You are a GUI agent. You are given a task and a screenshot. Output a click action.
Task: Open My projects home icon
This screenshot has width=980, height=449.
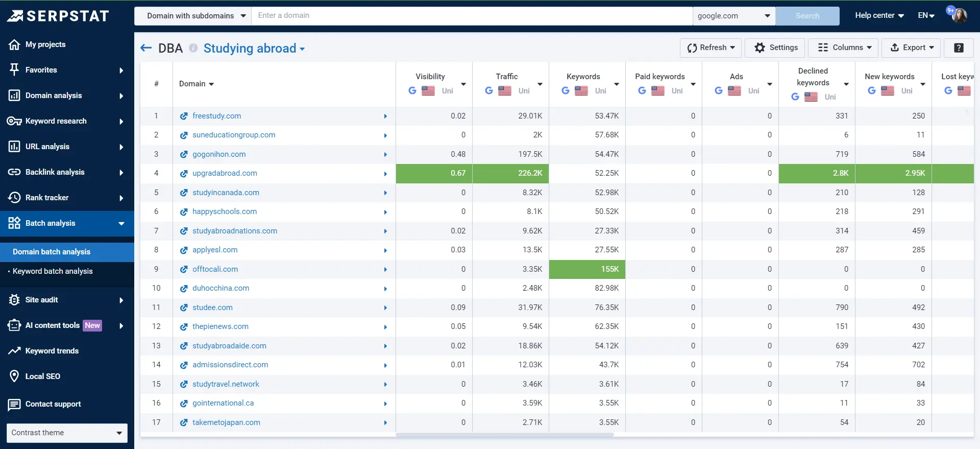(14, 44)
